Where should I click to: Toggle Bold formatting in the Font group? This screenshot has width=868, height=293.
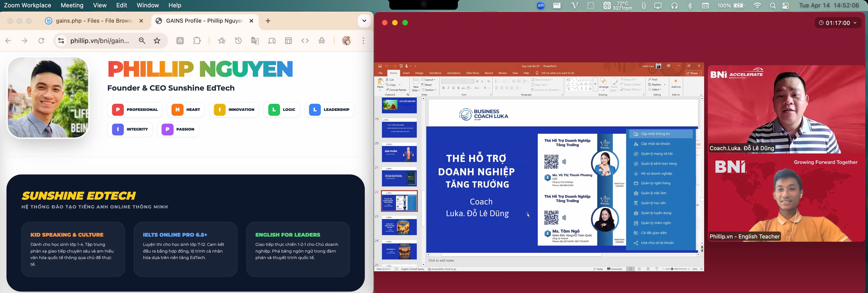pyautogui.click(x=443, y=88)
